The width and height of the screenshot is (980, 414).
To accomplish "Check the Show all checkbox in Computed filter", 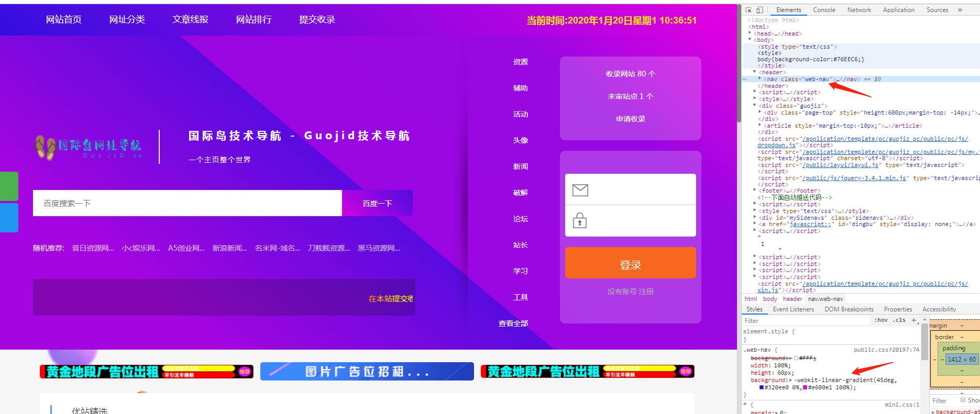I will (963, 400).
